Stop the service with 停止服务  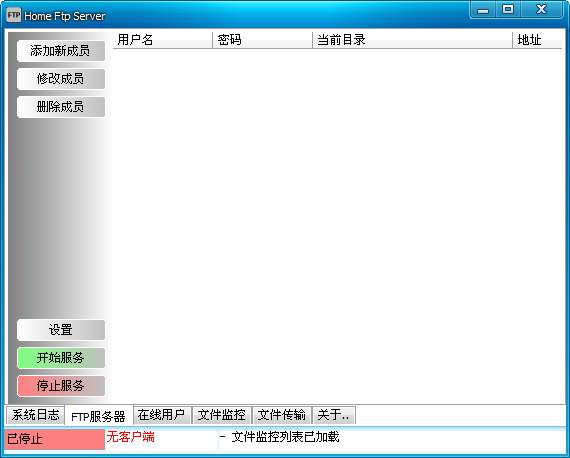click(61, 386)
